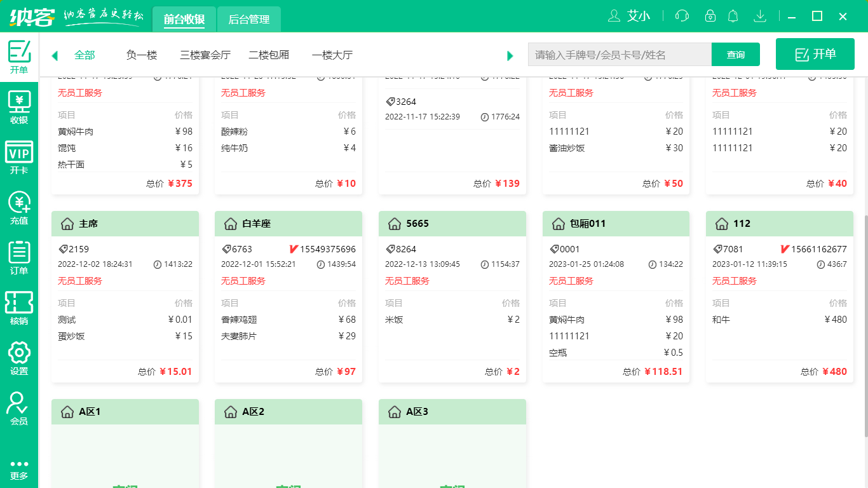Open the 充值 recharge icon
Viewport: 868px width, 488px height.
pos(19,207)
